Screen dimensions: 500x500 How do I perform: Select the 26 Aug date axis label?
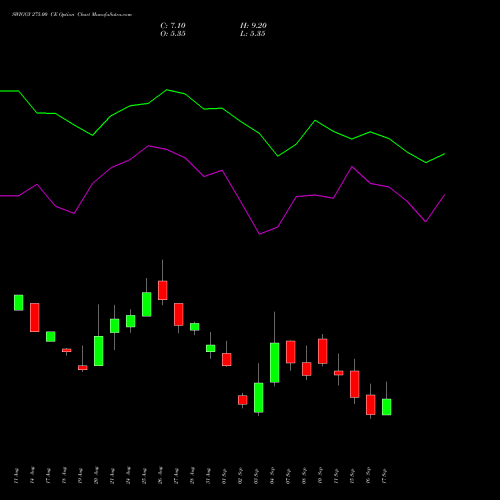tap(160, 476)
